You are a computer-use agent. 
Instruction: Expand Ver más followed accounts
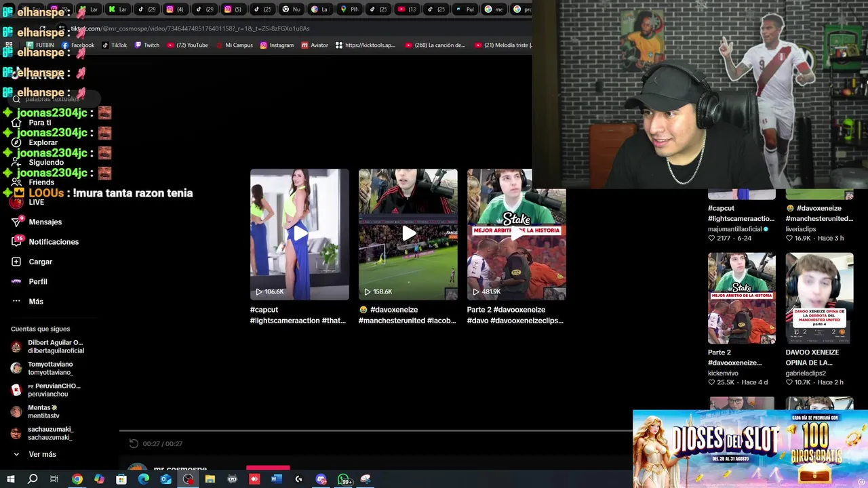point(42,454)
